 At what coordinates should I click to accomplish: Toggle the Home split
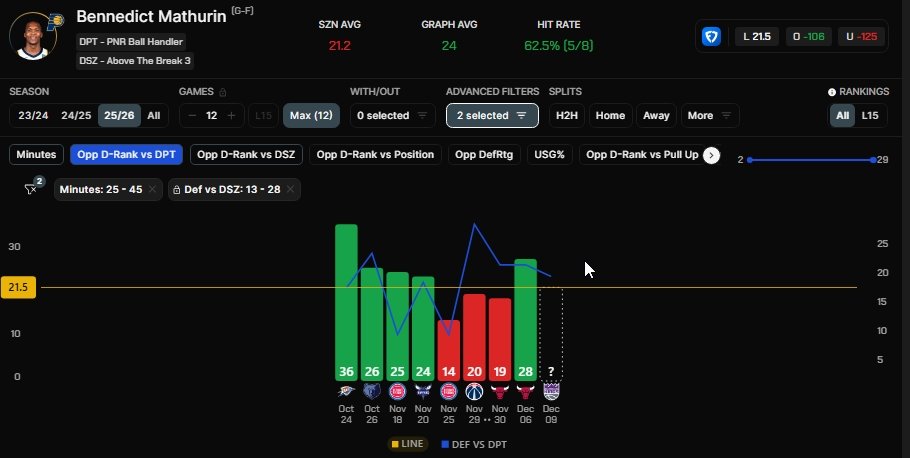coord(610,116)
